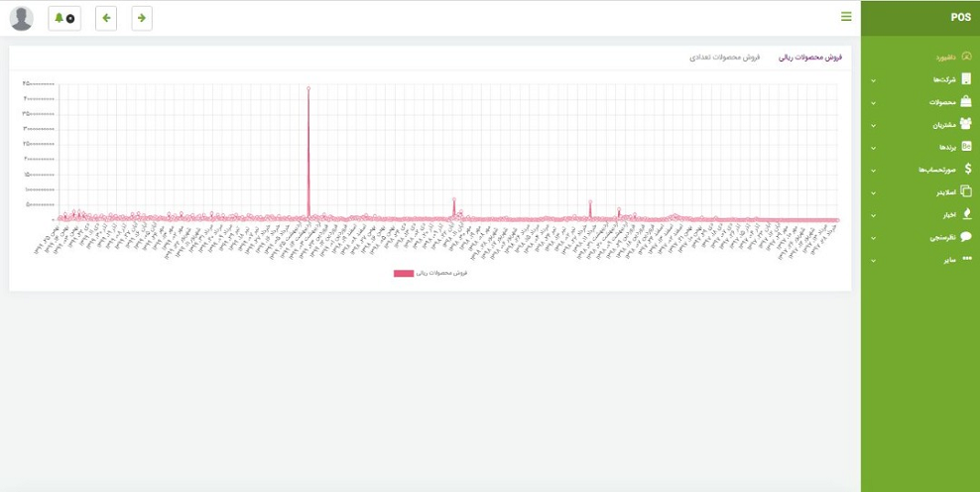Click the green left arrow button
The height and width of the screenshot is (492, 980).
point(106,18)
